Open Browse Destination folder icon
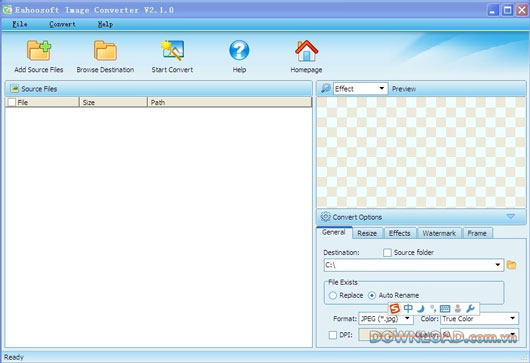The height and width of the screenshot is (363, 530). (x=105, y=51)
